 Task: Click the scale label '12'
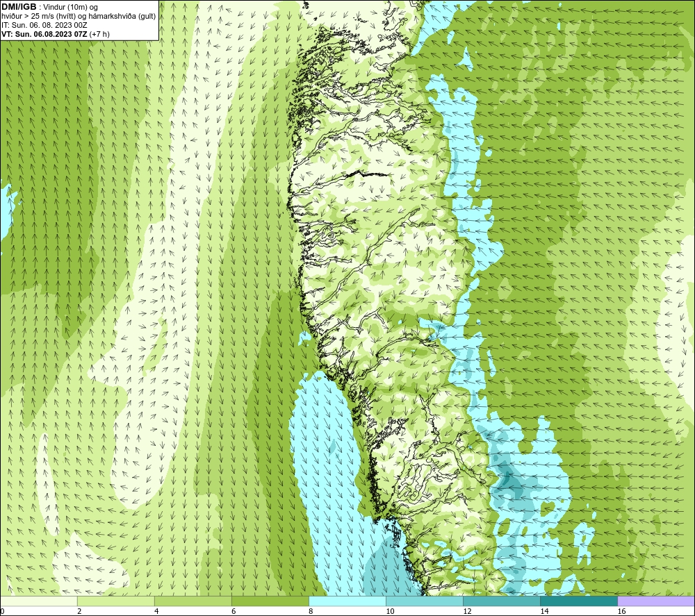[x=467, y=611]
